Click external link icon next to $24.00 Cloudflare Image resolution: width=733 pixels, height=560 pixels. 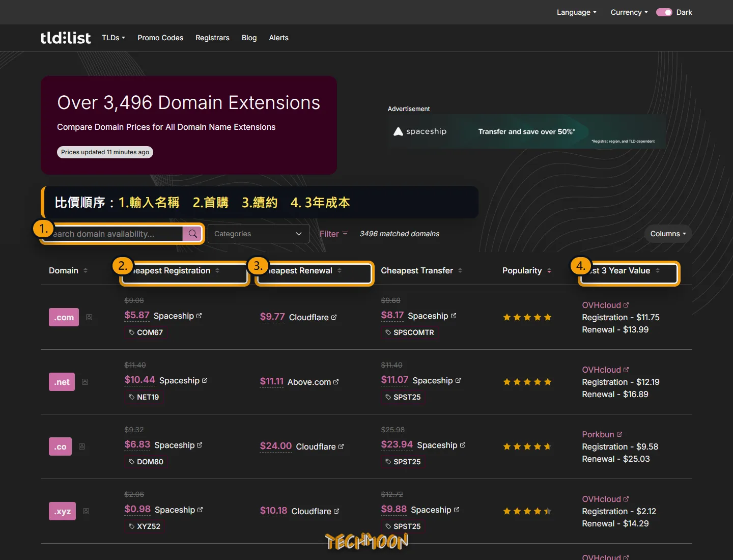tap(341, 446)
